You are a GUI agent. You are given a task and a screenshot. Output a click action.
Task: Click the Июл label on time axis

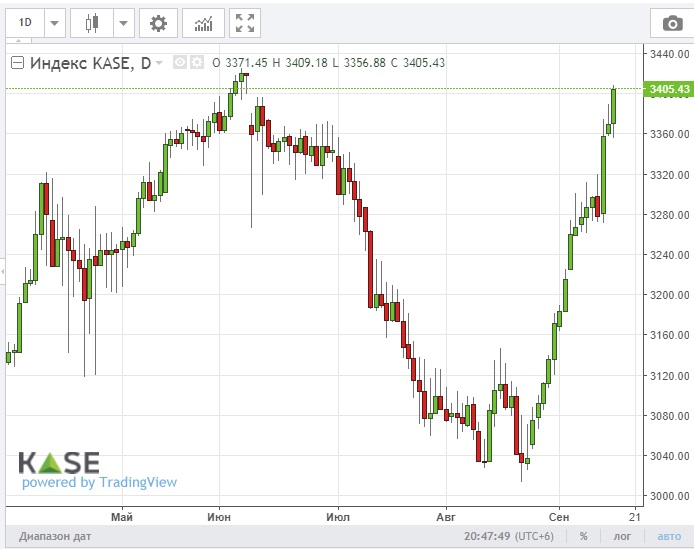click(x=338, y=517)
